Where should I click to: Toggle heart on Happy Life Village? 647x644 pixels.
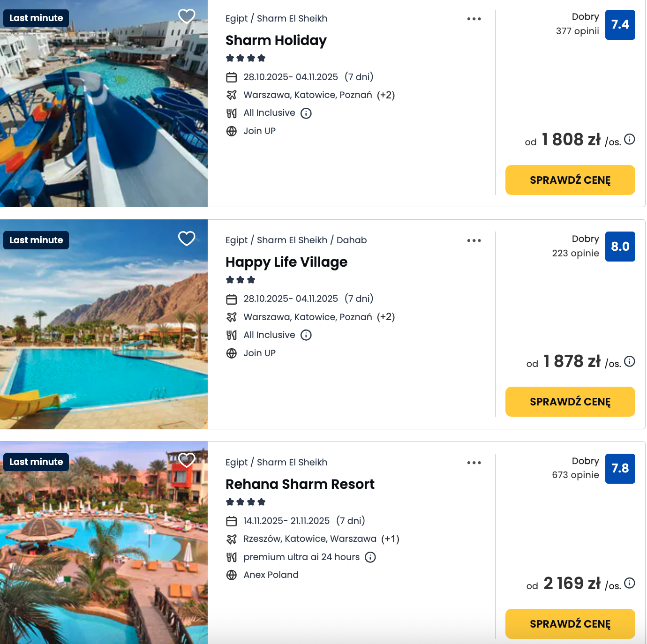pos(187,239)
